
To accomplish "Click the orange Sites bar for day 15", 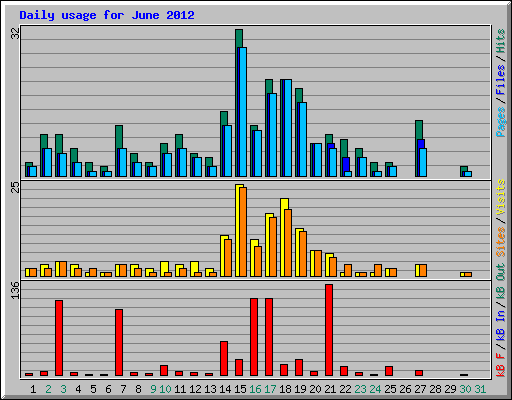I will [243, 232].
